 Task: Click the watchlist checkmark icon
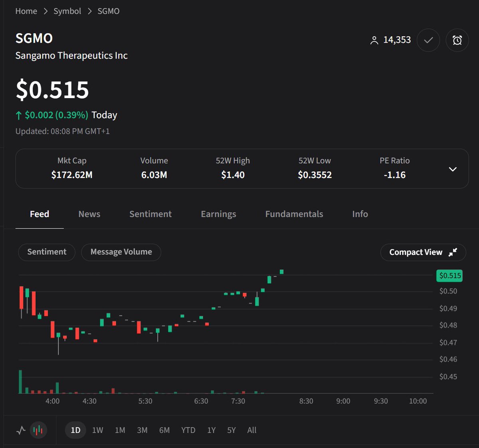(x=428, y=40)
